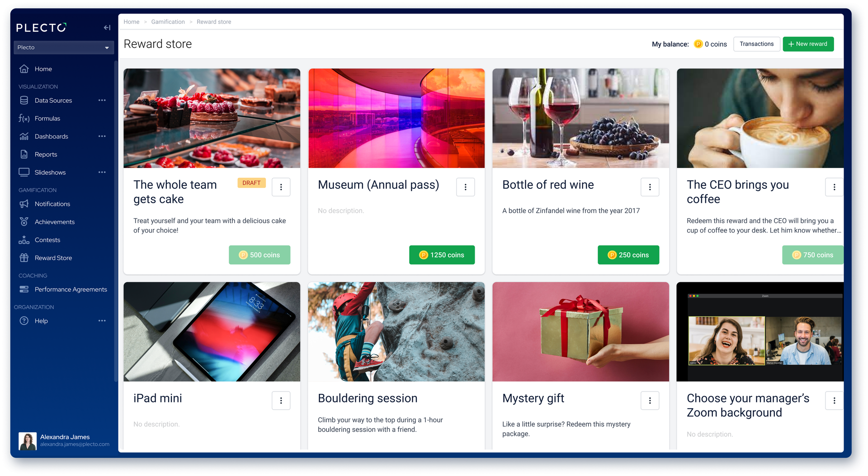The image size is (868, 476).
Task: Click the Achievements medal icon
Action: (x=24, y=222)
